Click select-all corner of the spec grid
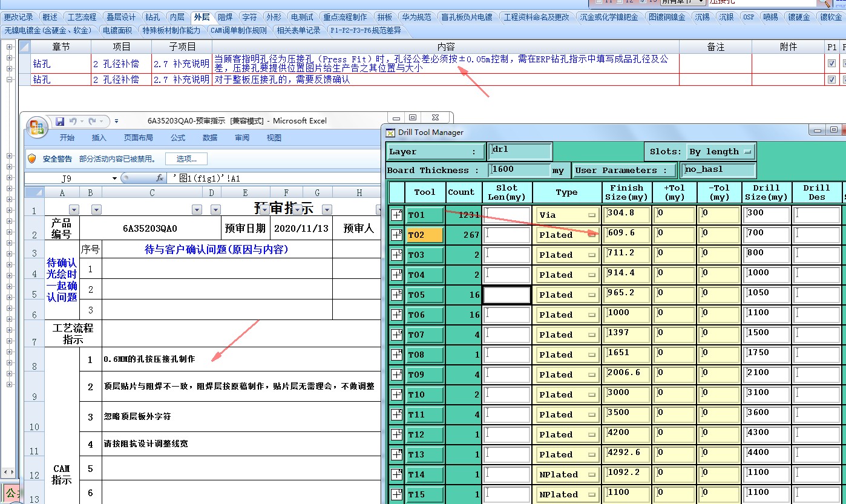 pos(24,47)
